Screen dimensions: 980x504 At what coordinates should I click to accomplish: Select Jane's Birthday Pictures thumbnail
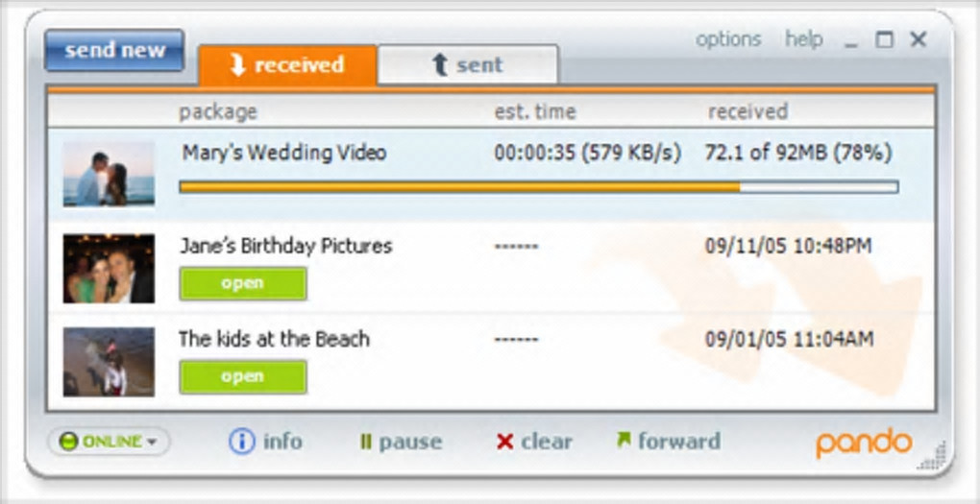(x=109, y=269)
